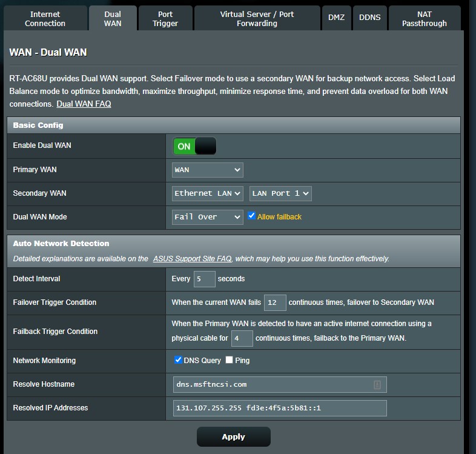Image resolution: width=476 pixels, height=454 pixels.
Task: Click the Network Monitoring label
Action: tap(44, 361)
